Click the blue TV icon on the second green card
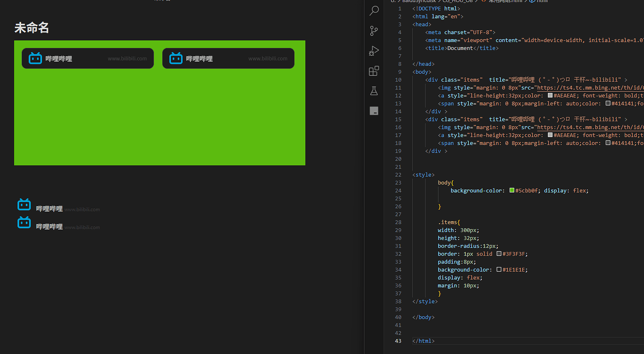The height and width of the screenshot is (354, 644). pos(176,58)
